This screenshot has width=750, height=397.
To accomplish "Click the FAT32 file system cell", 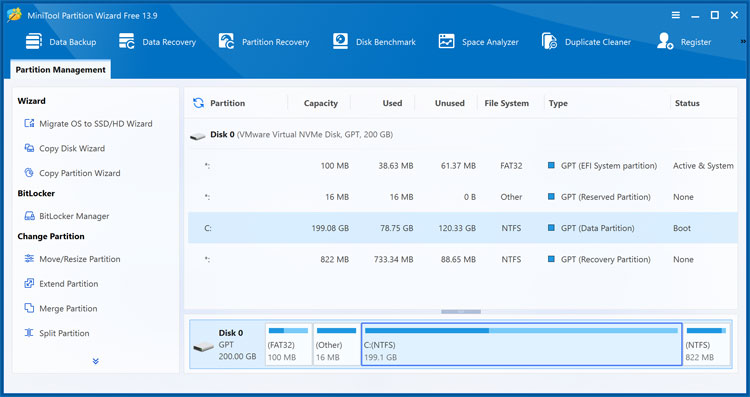I will [x=511, y=166].
